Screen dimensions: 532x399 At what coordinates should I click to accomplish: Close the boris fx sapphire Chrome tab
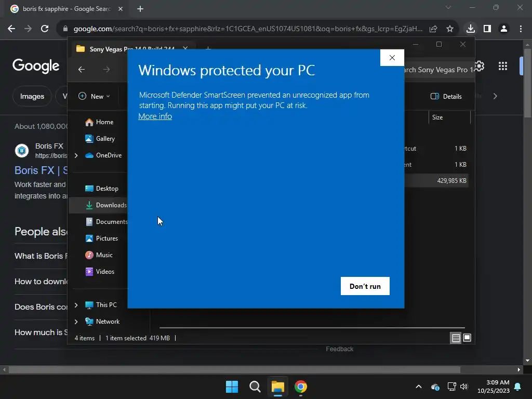[x=121, y=9]
